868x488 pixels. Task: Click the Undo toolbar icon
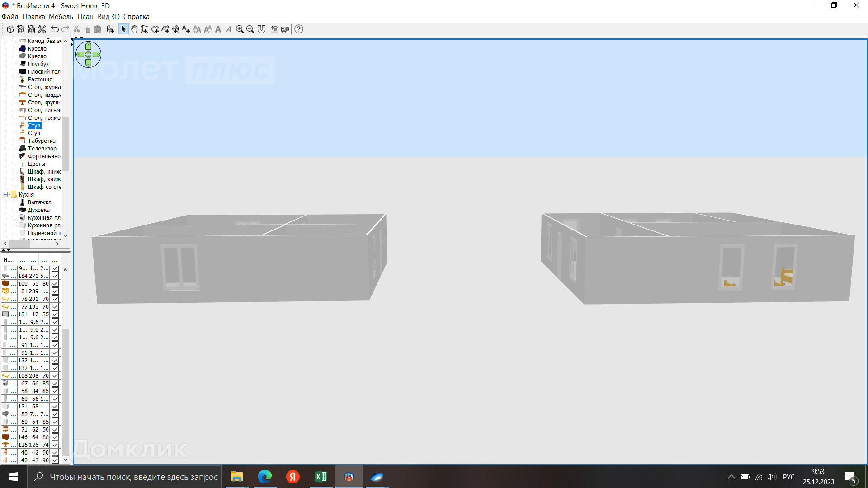(x=55, y=29)
